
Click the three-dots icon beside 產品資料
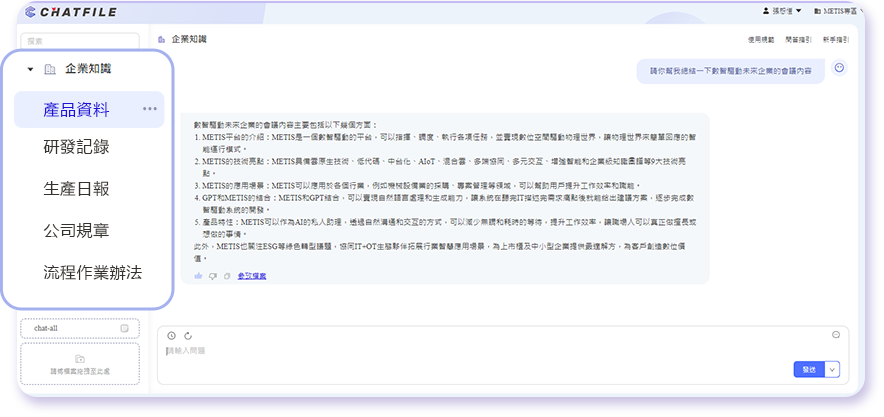pos(150,109)
